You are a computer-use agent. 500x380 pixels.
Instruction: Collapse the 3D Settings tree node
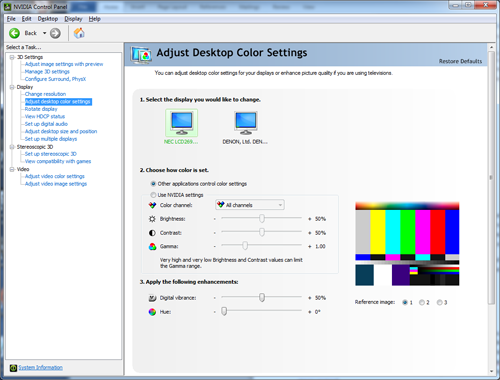click(12, 57)
